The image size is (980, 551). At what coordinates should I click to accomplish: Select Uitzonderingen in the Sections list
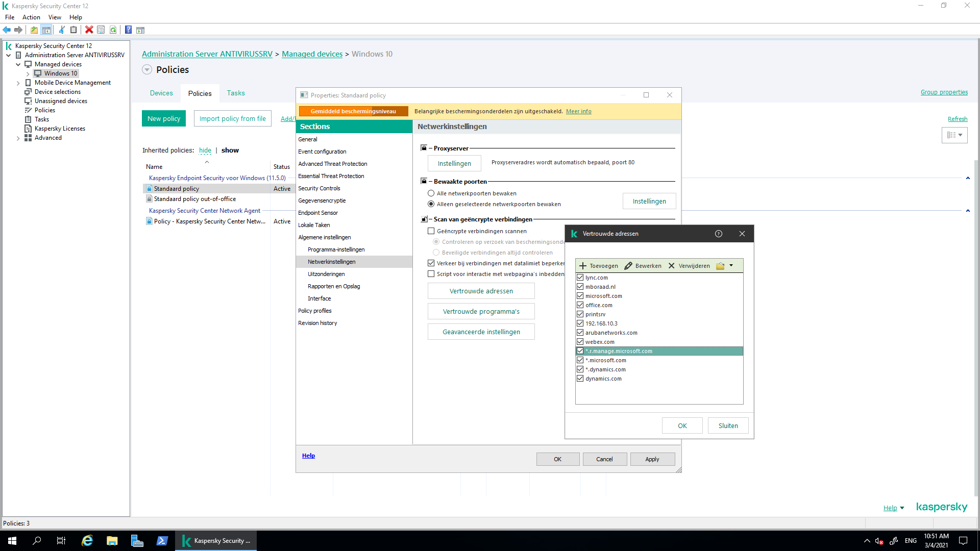coord(326,274)
